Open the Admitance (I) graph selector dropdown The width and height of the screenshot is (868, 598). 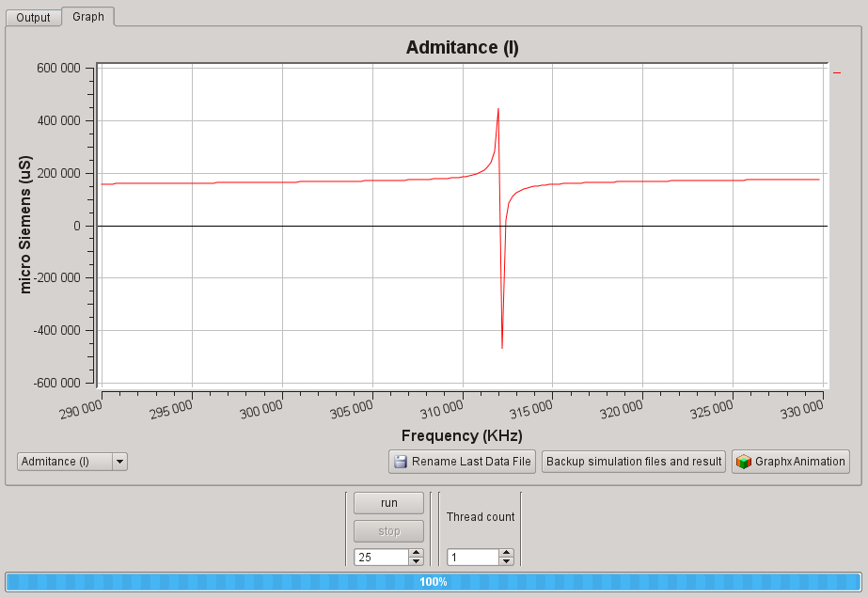pyautogui.click(x=119, y=462)
